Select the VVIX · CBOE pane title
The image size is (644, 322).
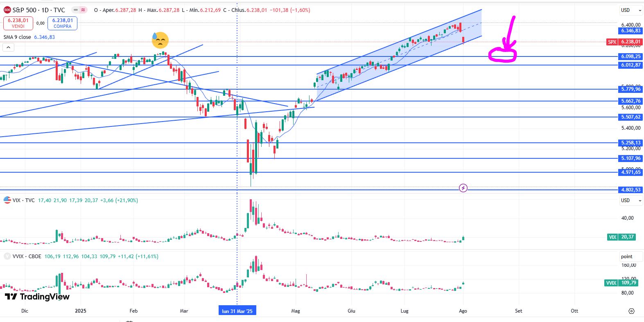click(27, 256)
